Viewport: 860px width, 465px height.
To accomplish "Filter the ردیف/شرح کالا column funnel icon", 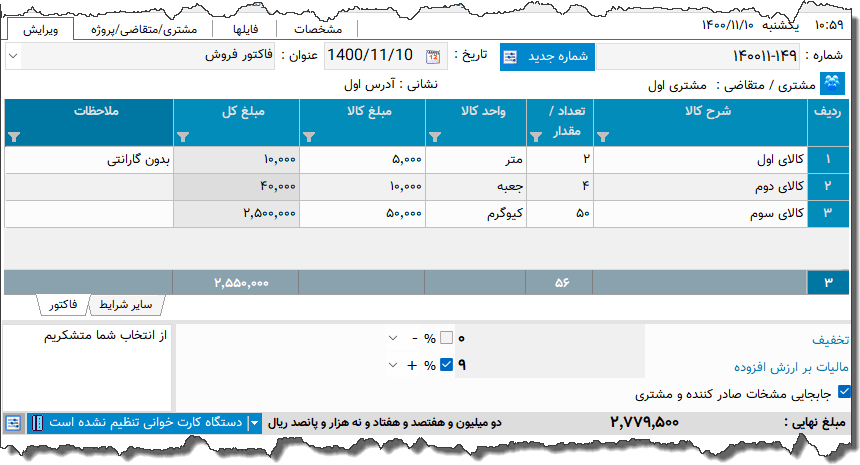I will [603, 137].
